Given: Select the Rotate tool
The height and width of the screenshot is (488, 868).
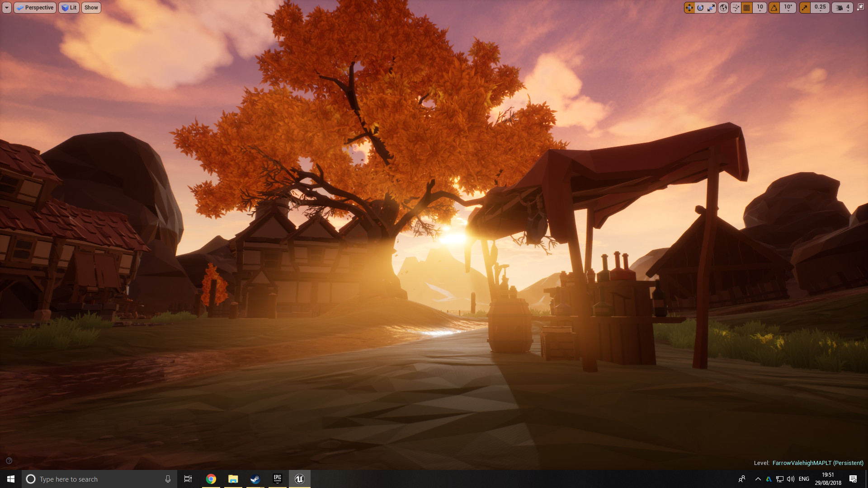Looking at the screenshot, I should coord(700,7).
